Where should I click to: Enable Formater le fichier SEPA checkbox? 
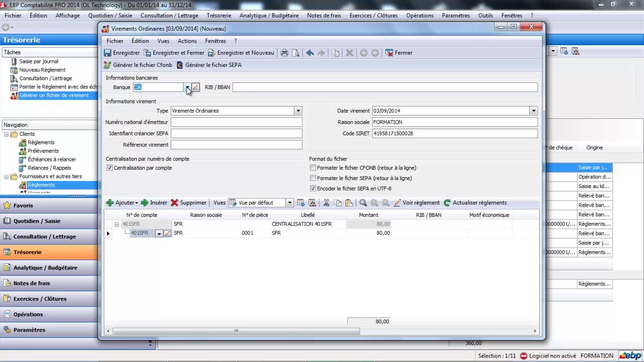click(313, 178)
